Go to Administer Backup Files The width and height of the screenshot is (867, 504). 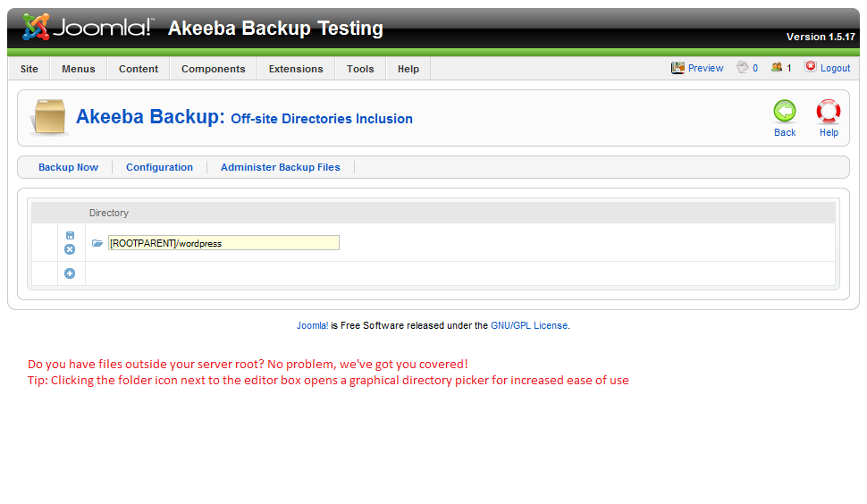click(280, 167)
